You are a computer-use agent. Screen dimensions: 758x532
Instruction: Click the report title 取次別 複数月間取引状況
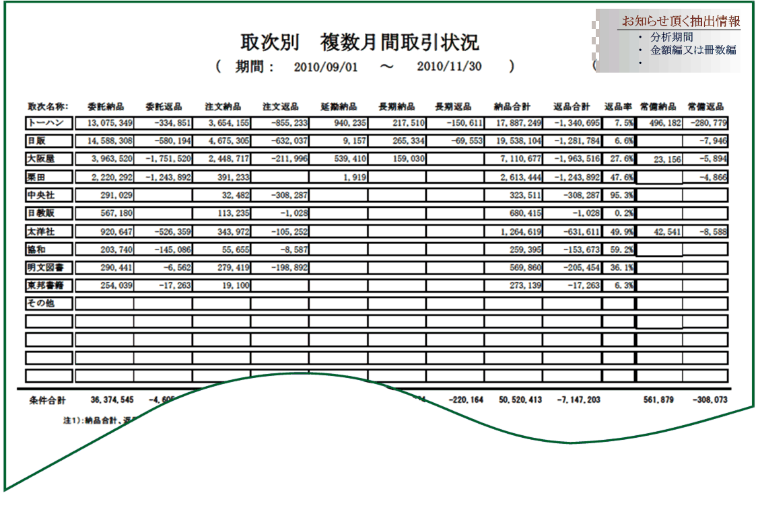359,42
